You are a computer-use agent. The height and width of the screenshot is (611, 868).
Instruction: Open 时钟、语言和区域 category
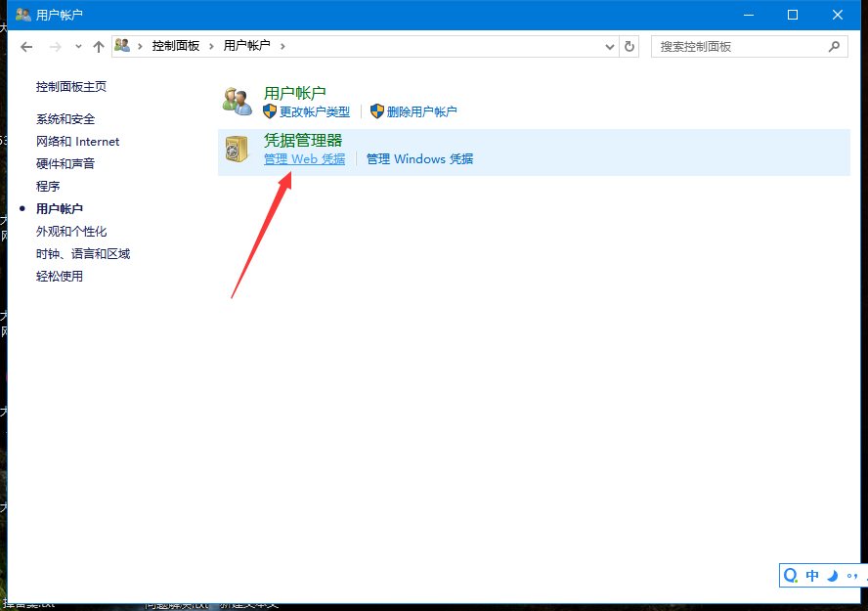pos(83,254)
